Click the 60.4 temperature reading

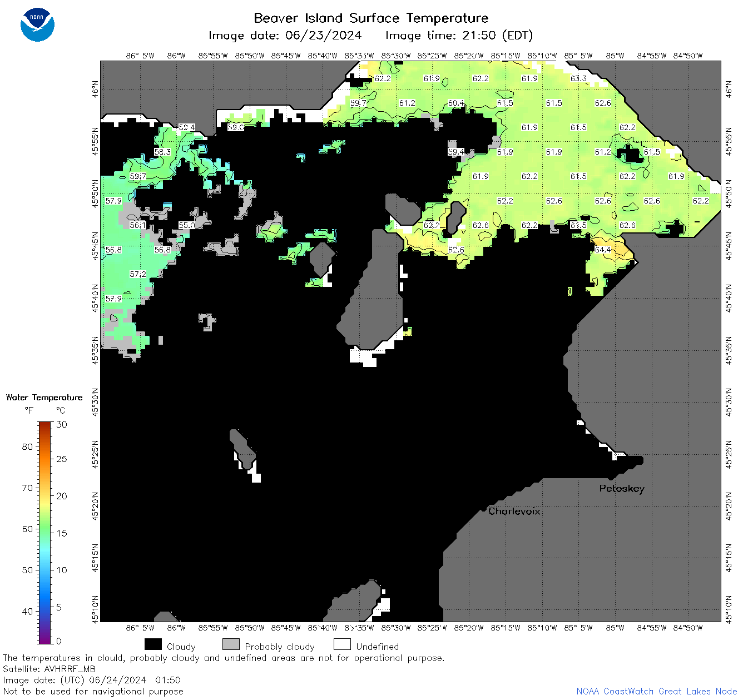click(x=456, y=103)
